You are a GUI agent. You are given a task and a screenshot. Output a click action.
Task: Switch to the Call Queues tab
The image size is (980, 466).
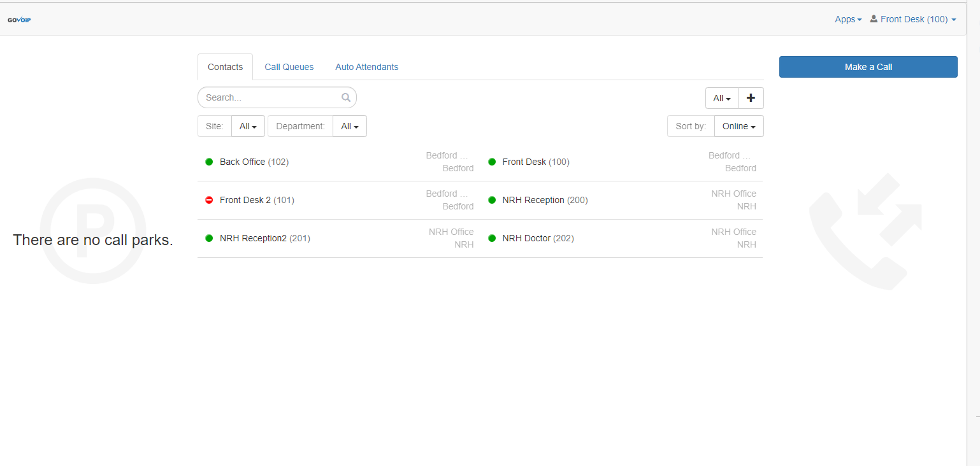click(x=289, y=67)
